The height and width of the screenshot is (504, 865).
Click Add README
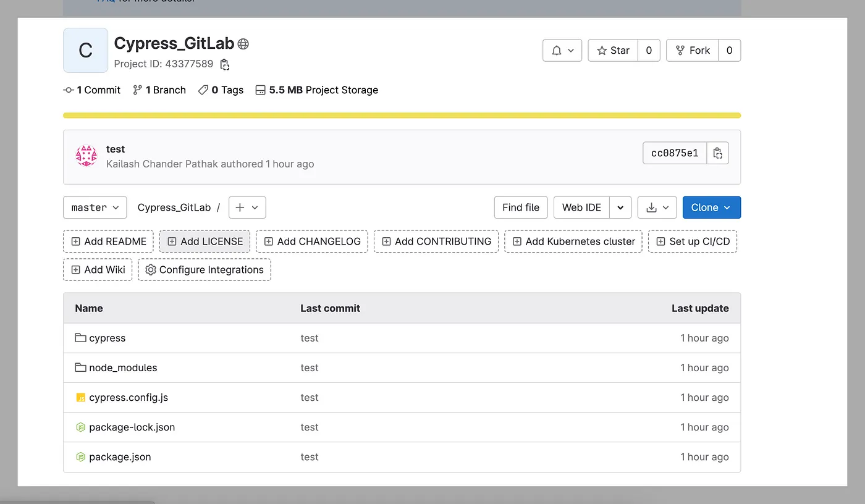[x=109, y=241]
